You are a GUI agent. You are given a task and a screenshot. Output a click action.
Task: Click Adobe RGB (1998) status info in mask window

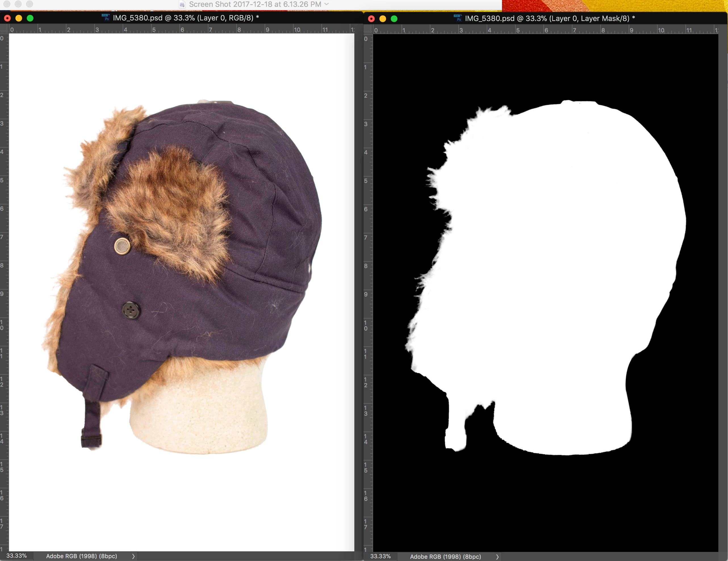pyautogui.click(x=445, y=557)
